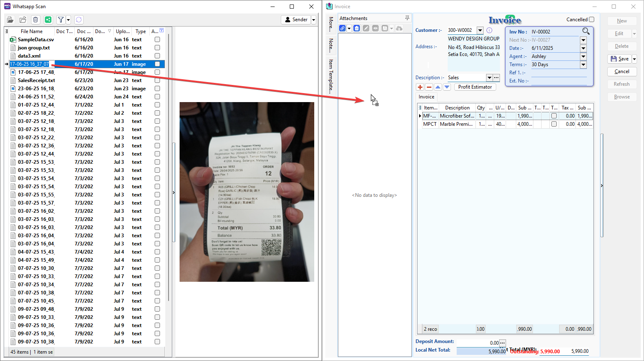
Task: Open the Terms 30 Days dropdown
Action: click(x=583, y=65)
